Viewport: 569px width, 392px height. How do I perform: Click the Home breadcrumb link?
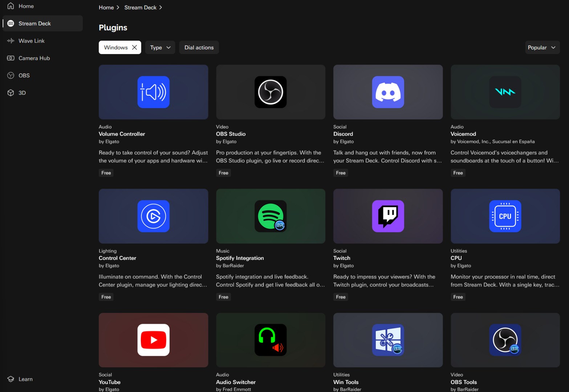(106, 8)
